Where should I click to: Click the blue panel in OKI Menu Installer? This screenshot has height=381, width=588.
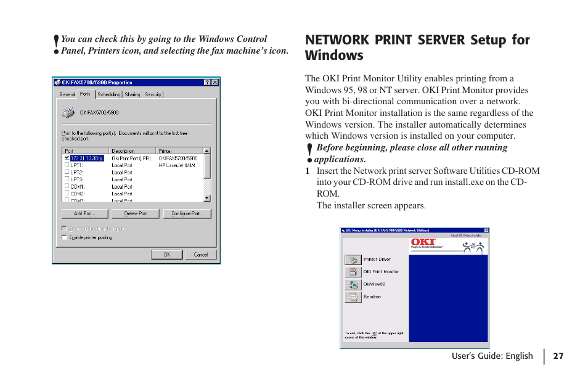[x=448, y=298]
